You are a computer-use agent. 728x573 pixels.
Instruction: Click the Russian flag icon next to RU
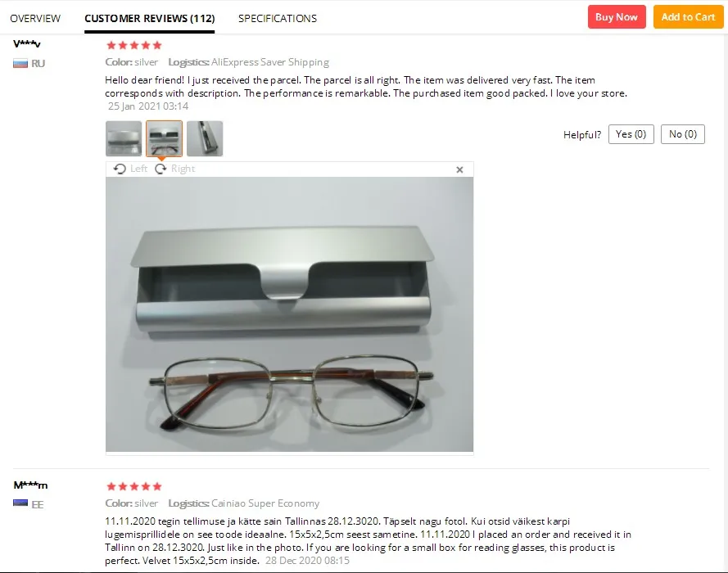point(20,64)
